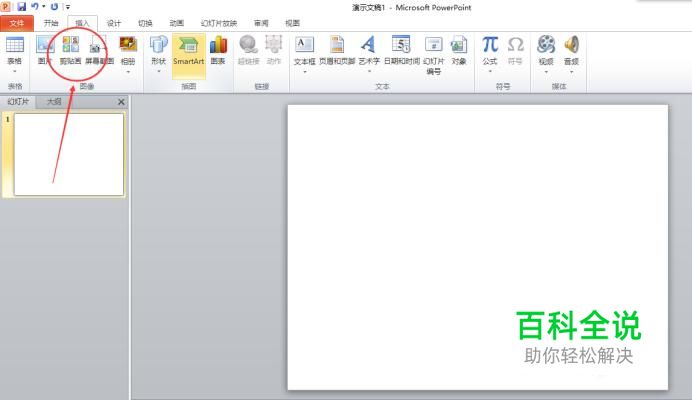Image resolution: width=692 pixels, height=400 pixels.
Task: Click the 符号 omega symbol icon
Action: pos(515,45)
